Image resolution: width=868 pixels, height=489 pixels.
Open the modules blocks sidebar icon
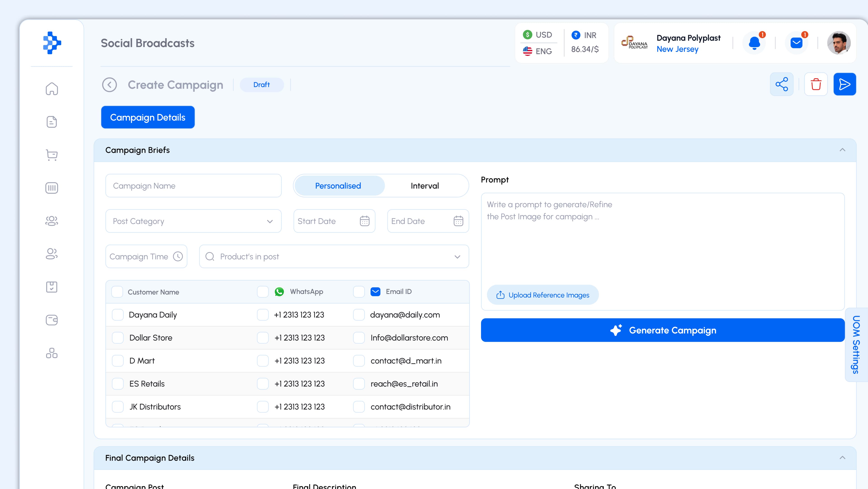(52, 353)
